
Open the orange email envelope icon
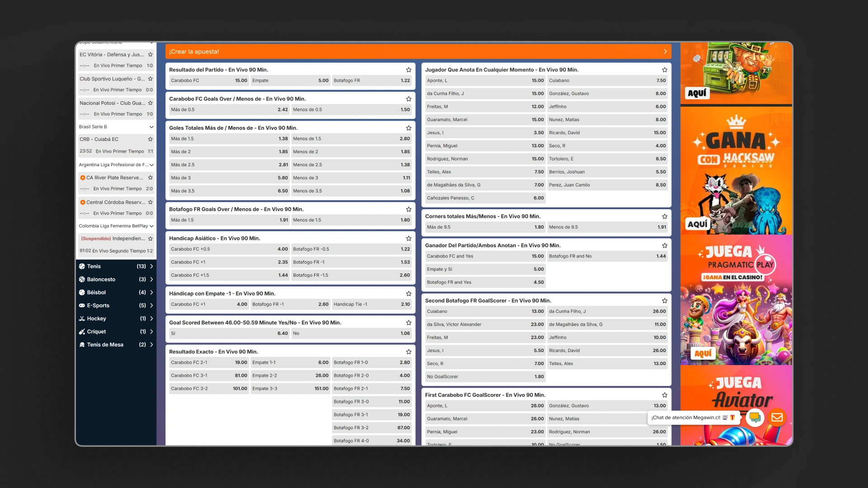pyautogui.click(x=777, y=418)
